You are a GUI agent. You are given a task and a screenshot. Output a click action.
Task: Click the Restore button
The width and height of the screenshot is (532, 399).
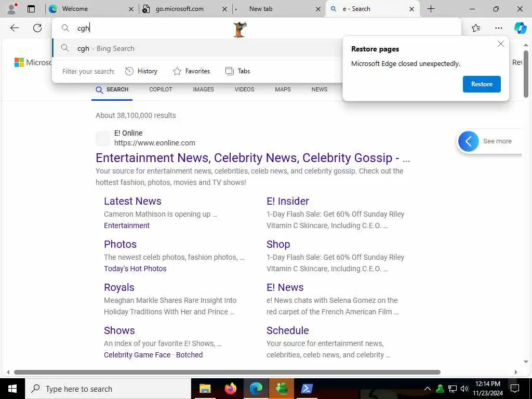click(x=482, y=84)
